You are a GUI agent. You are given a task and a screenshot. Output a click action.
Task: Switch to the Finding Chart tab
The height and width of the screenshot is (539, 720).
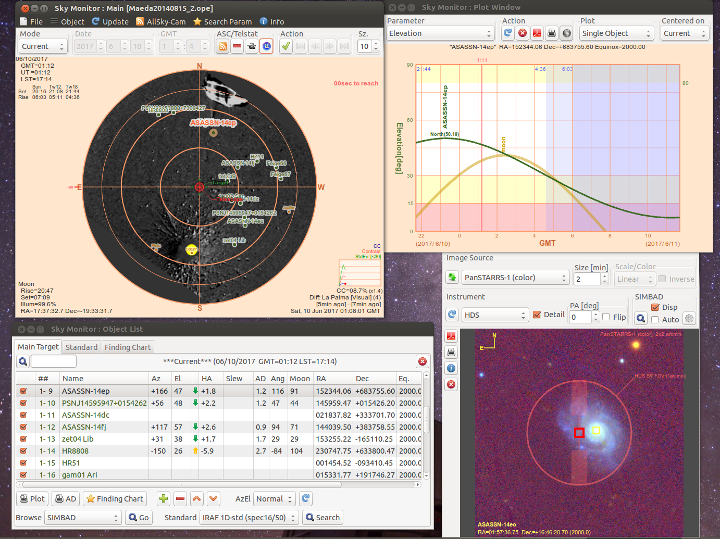tap(127, 347)
